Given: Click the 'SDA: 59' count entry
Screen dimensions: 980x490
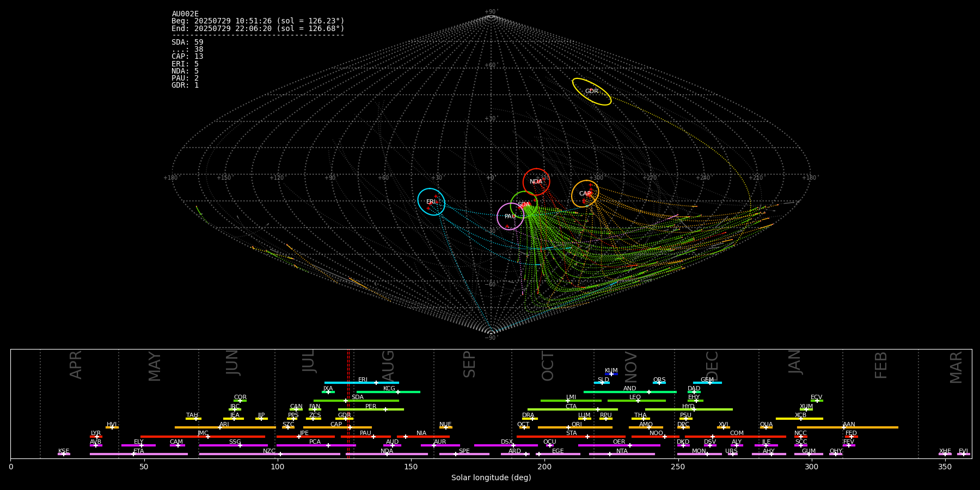Looking at the screenshot, I should (x=187, y=42).
